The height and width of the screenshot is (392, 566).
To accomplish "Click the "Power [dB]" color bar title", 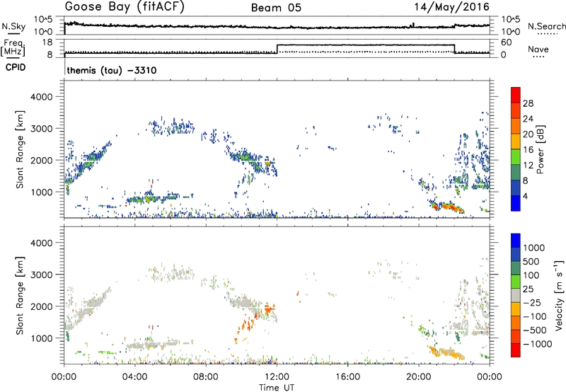I will tap(540, 149).
